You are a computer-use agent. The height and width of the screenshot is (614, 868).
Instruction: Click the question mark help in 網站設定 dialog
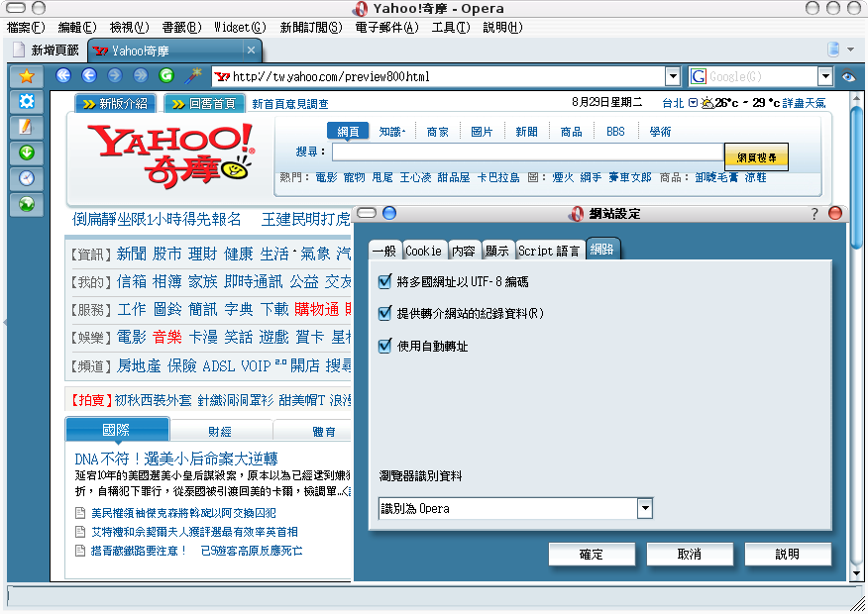click(x=814, y=214)
